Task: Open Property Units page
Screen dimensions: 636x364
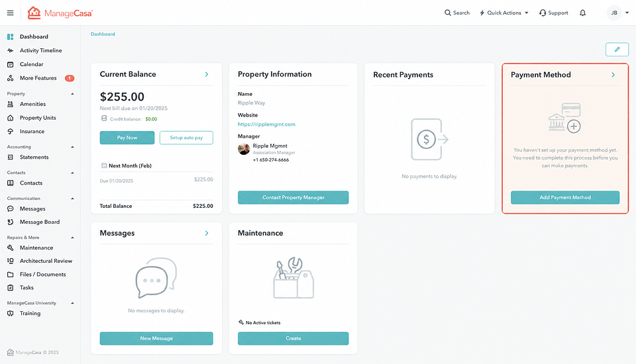Action: tap(38, 118)
